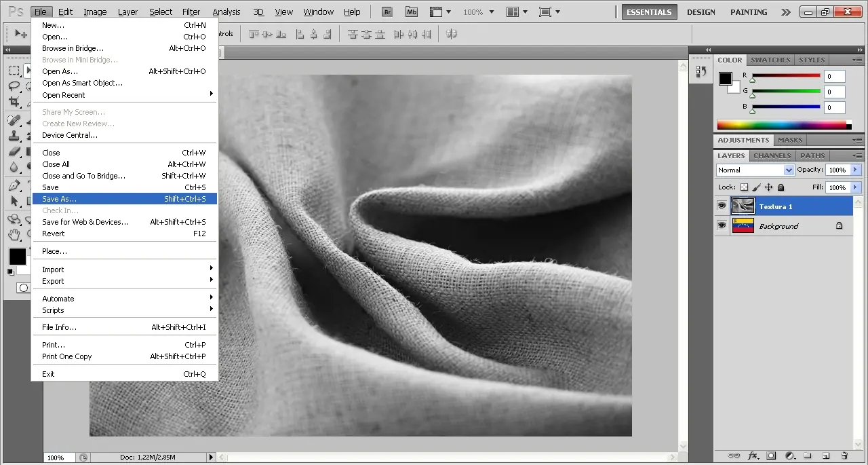Click the G value input field
Image resolution: width=868 pixels, height=465 pixels.
[835, 92]
